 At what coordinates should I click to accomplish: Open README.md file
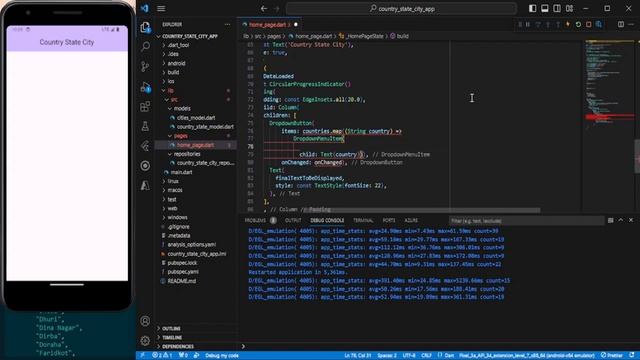click(x=182, y=281)
